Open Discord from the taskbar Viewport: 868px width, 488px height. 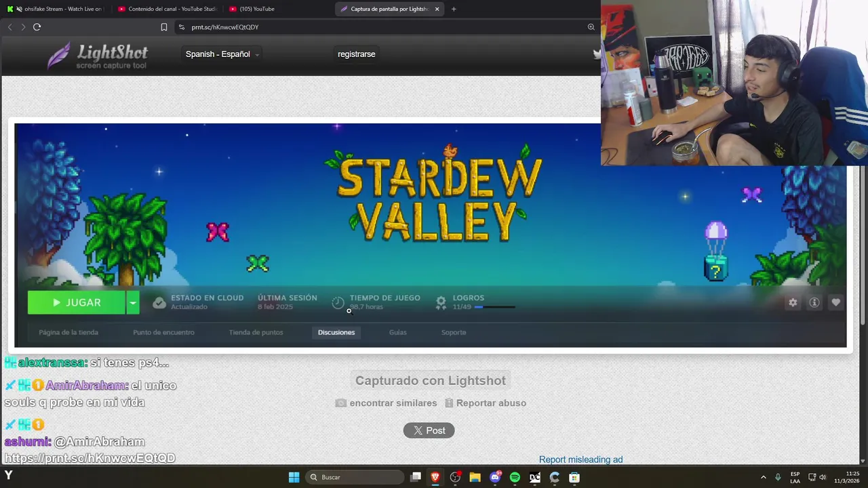[495, 477]
